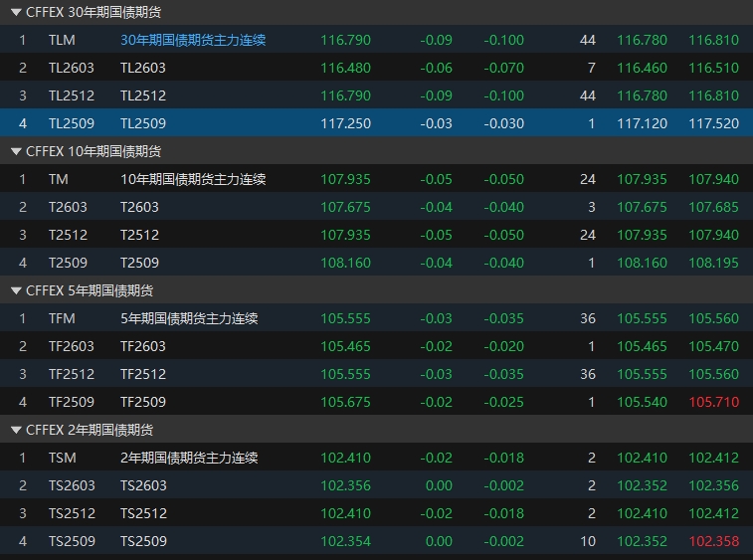
Task: Click the 107.675 last price of T2603
Action: (346, 207)
